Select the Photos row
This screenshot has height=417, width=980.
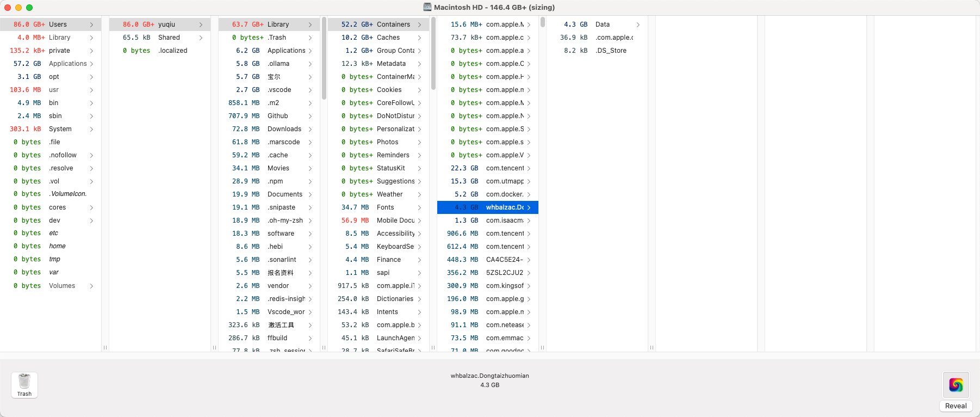379,142
